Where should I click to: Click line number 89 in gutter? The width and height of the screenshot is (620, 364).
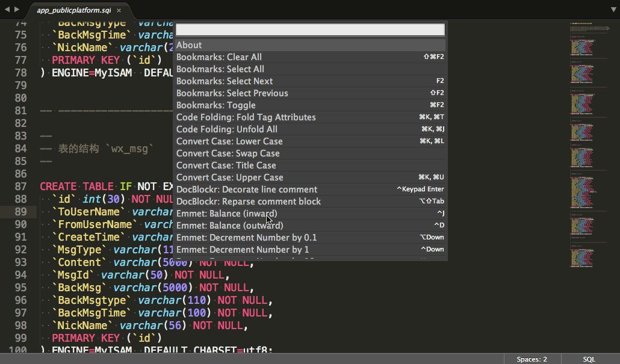[x=21, y=212]
